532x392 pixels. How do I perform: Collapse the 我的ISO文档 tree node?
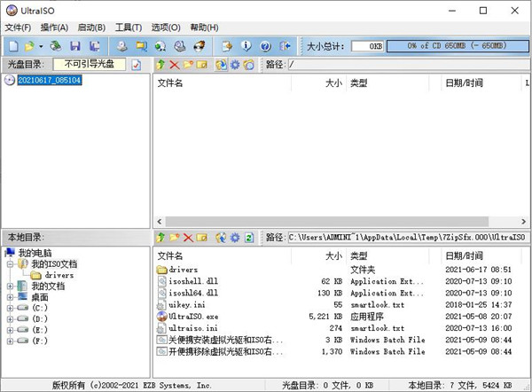point(10,264)
